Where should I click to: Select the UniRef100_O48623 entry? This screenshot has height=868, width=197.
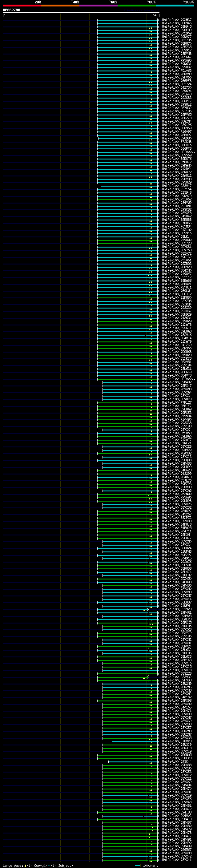[x=177, y=470]
